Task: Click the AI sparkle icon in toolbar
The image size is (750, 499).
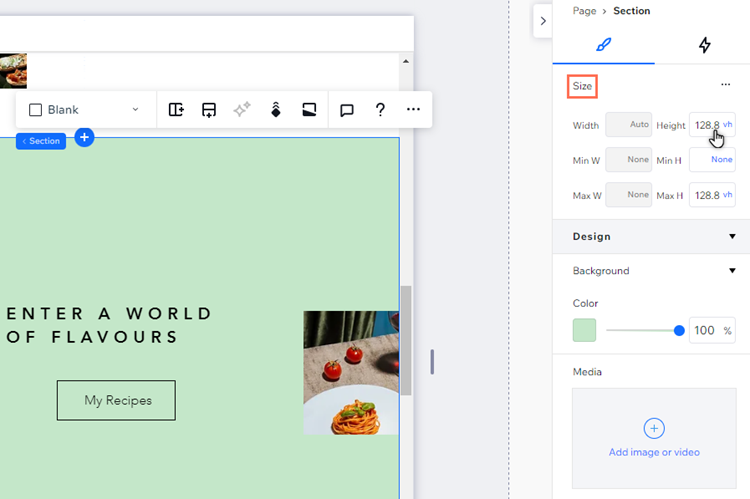Action: point(242,110)
